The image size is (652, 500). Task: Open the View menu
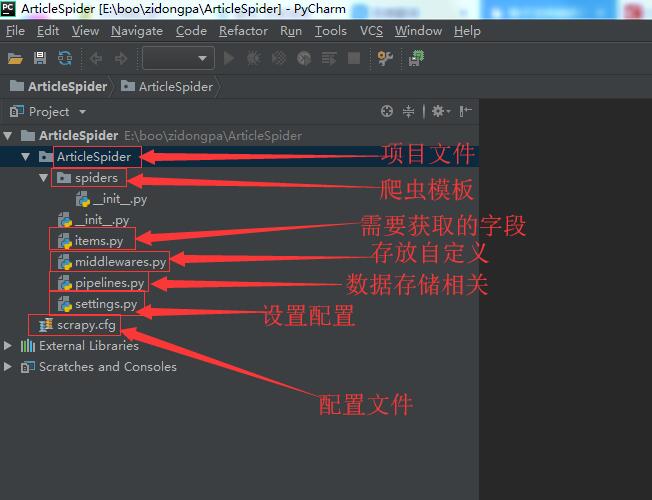(x=85, y=31)
